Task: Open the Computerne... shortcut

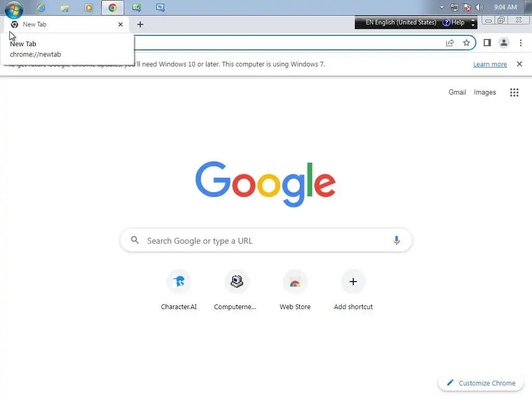Action: point(236,290)
